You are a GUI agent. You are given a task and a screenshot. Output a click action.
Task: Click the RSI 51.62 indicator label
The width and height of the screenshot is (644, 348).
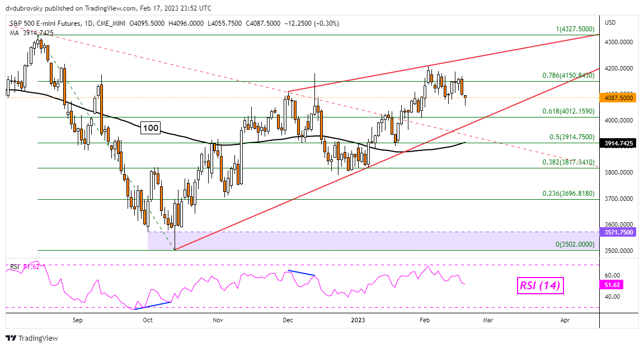pyautogui.click(x=25, y=267)
